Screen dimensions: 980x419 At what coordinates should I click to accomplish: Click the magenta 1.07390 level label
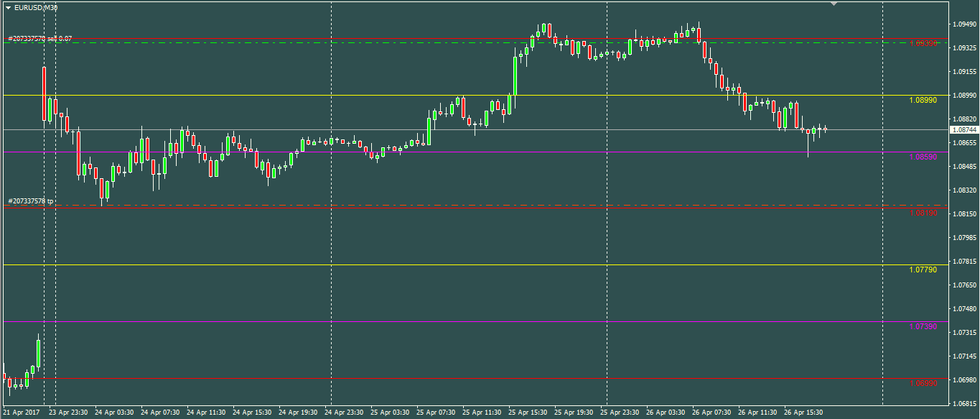(x=923, y=326)
